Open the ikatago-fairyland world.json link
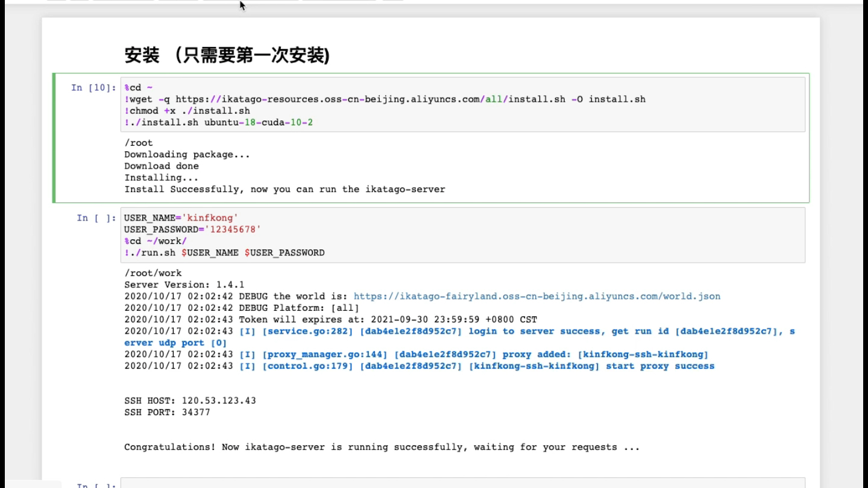 tap(536, 296)
